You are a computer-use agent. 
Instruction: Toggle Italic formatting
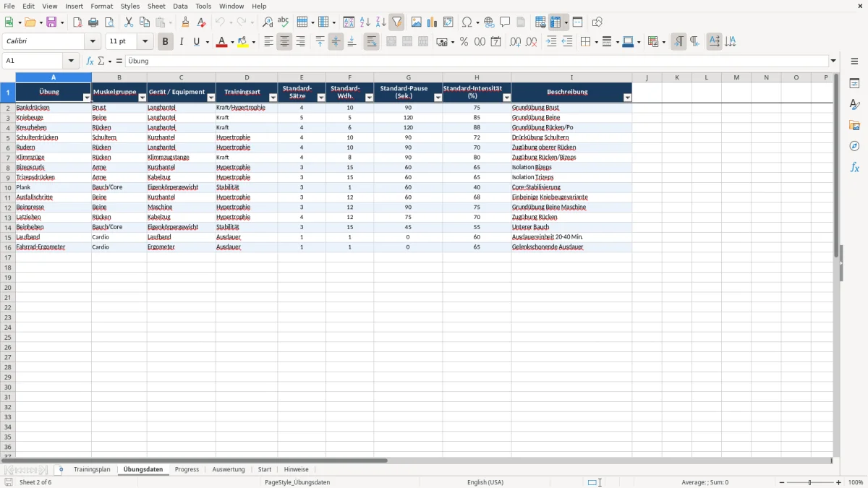click(x=181, y=42)
